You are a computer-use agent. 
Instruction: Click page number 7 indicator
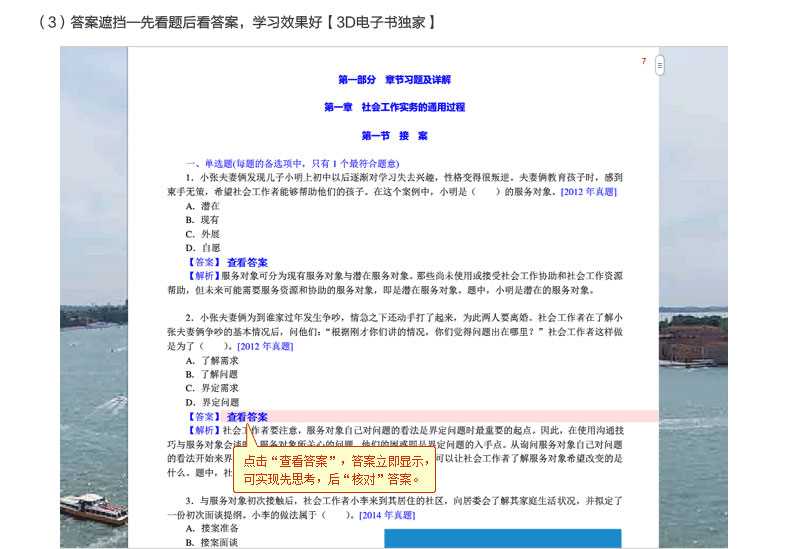(x=644, y=61)
